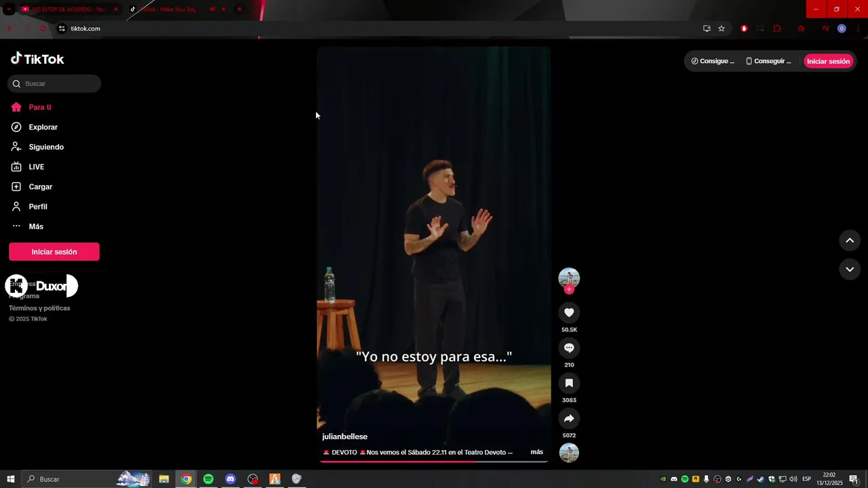Open creator profile avatar above the plus badge
This screenshot has width=868, height=488.
pos(569,277)
